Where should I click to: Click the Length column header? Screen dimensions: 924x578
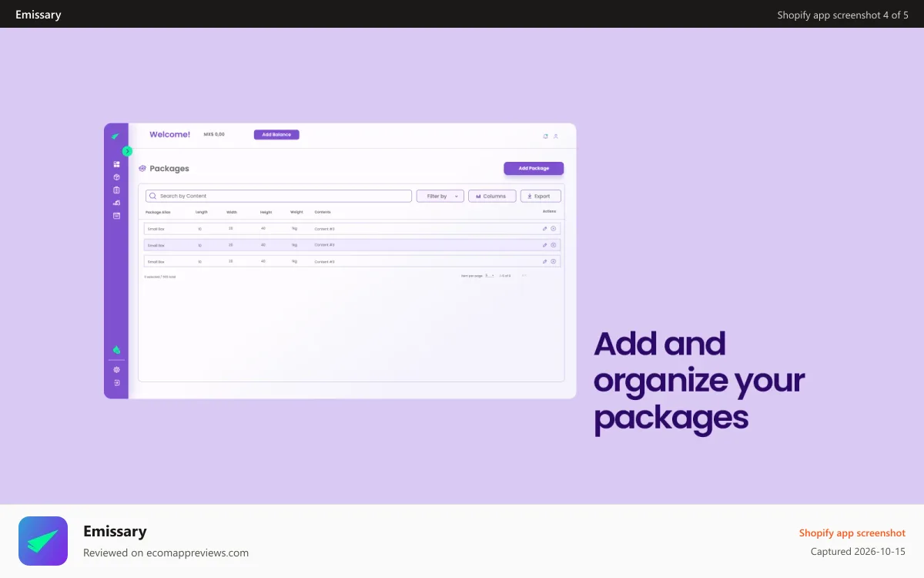pos(202,212)
